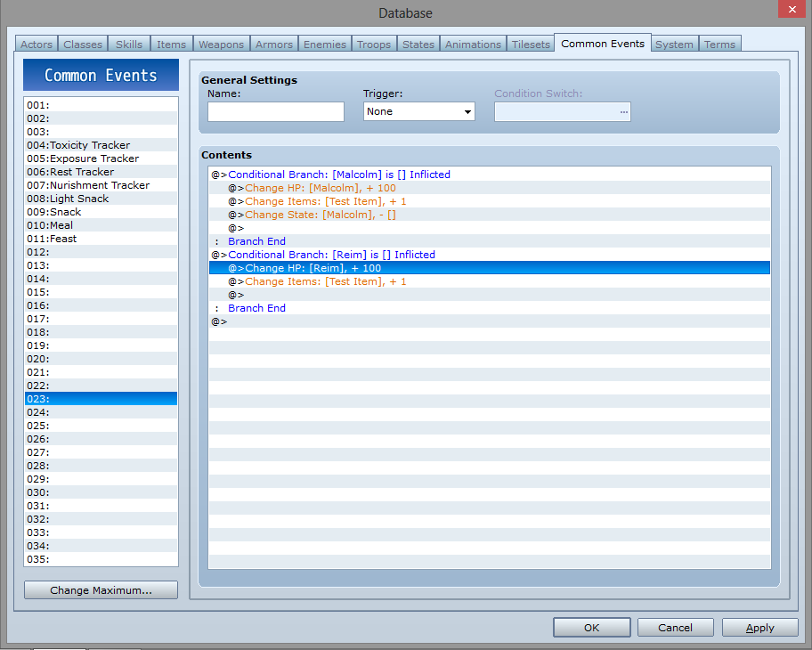Choose Light Snack in the event list

[x=79, y=199]
